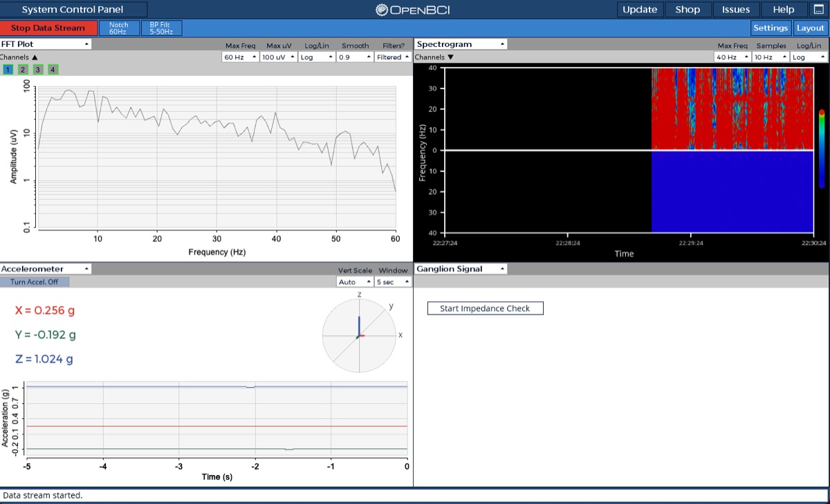
Task: Turn accelerometer off
Action: coord(35,281)
